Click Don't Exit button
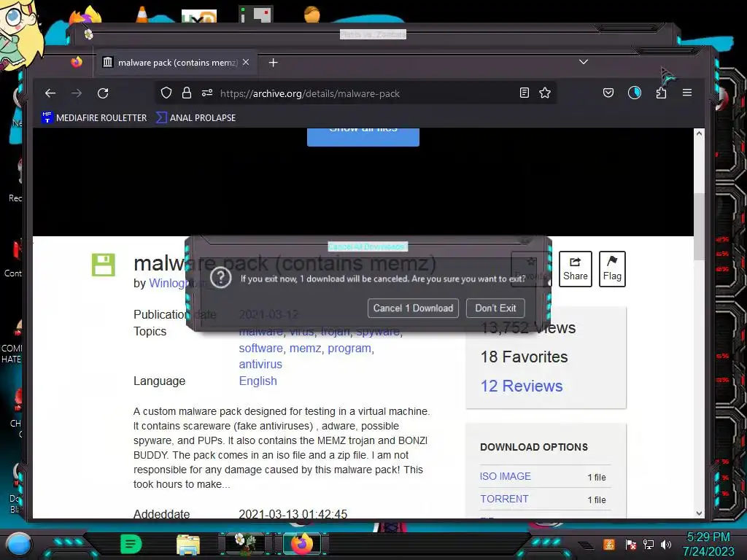The height and width of the screenshot is (560, 747). point(495,308)
